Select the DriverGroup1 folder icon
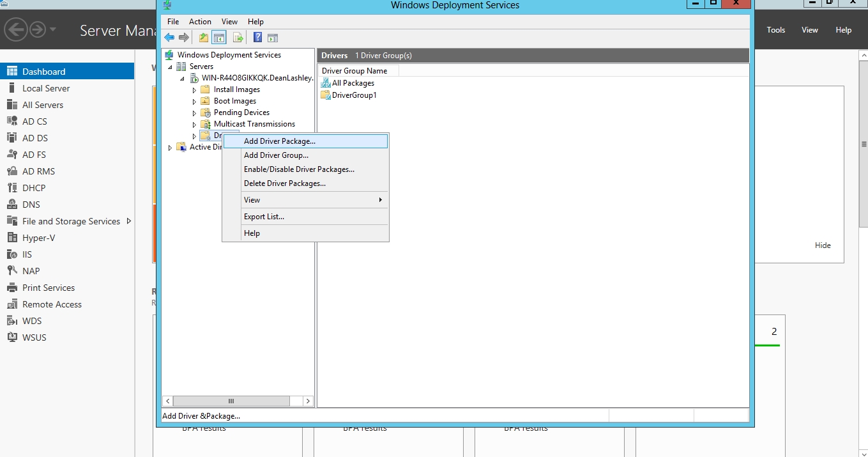 pyautogui.click(x=326, y=95)
